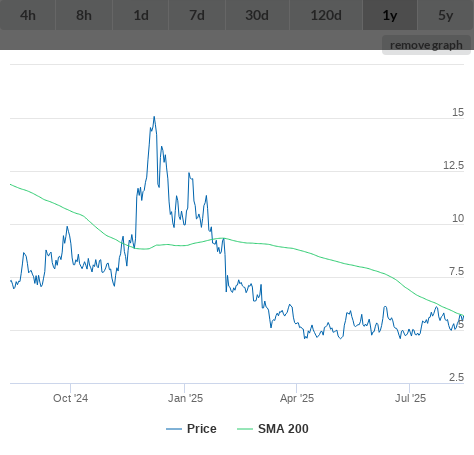Click the remove graph button

426,45
